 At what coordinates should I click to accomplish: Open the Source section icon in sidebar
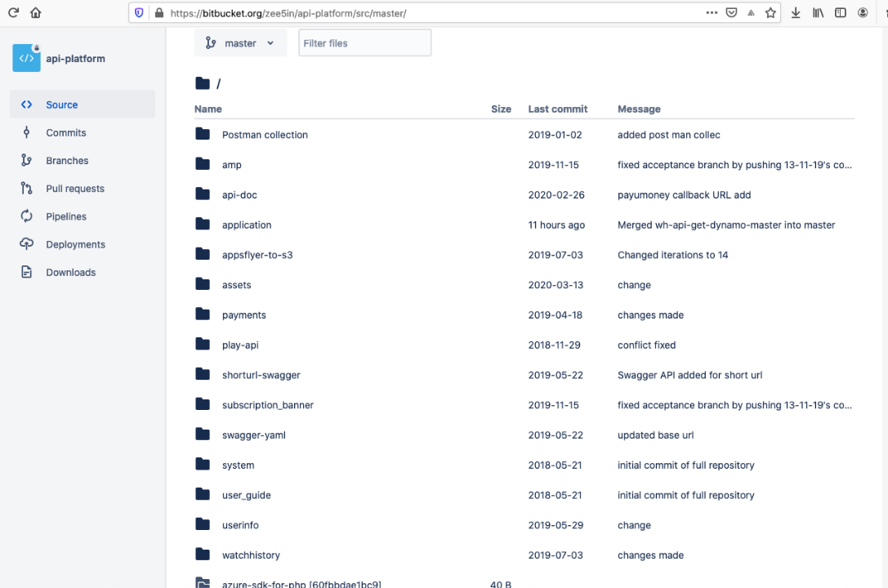tap(27, 105)
